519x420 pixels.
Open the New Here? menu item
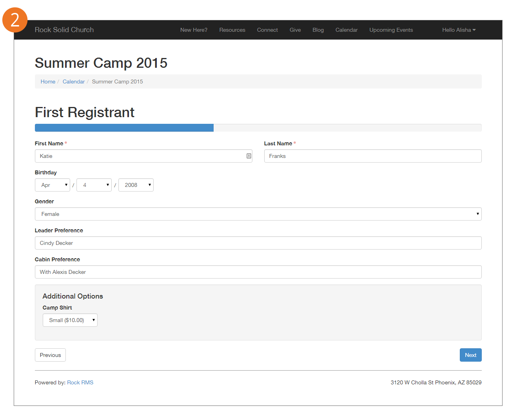click(194, 30)
